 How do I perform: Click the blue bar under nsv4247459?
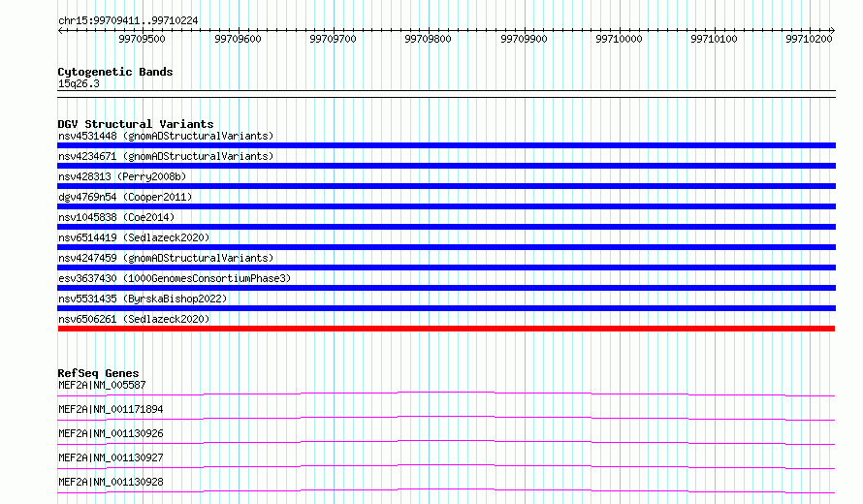coord(446,268)
